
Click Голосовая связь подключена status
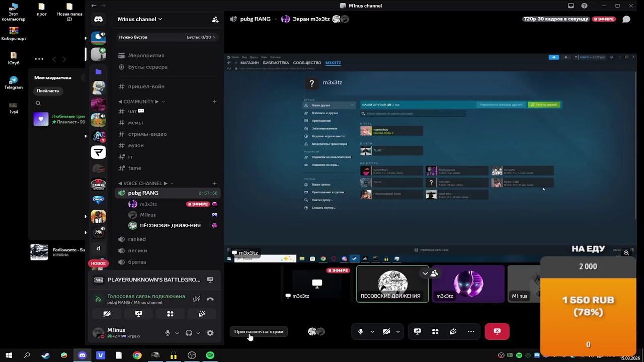(146, 297)
